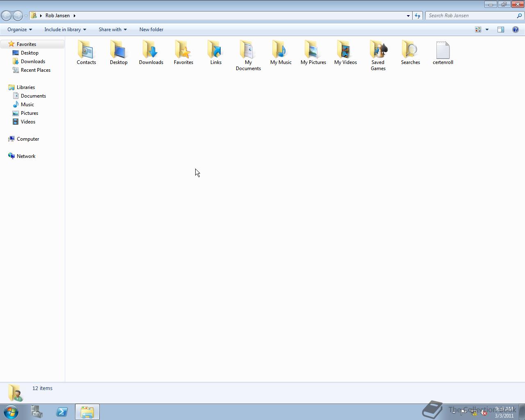Launch PowerShell from the taskbar

pyautogui.click(x=62, y=412)
